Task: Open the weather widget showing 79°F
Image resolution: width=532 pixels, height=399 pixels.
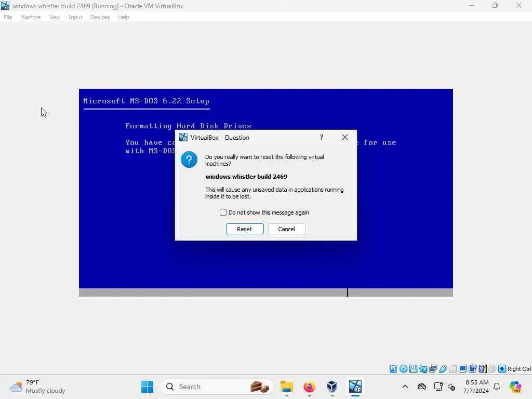Action: pyautogui.click(x=37, y=387)
